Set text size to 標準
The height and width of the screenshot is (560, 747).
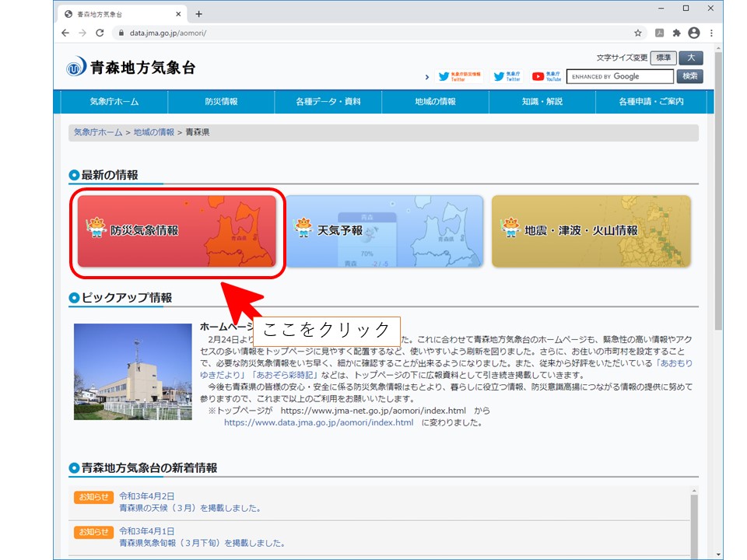coord(663,58)
